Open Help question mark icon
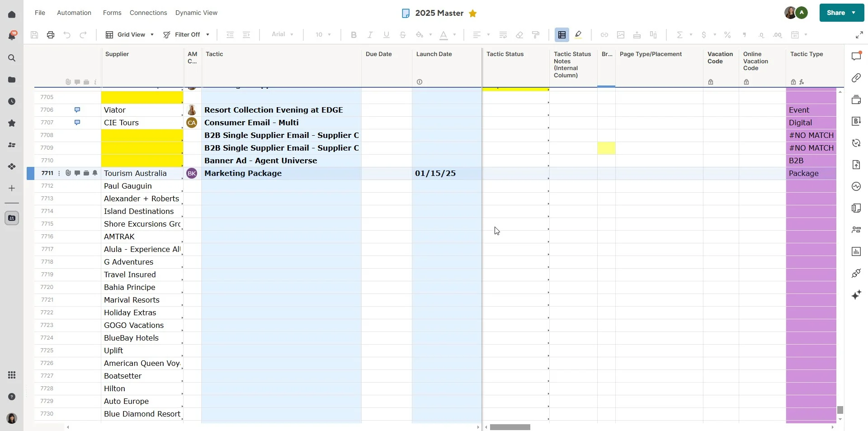The image size is (868, 431). pyautogui.click(x=12, y=397)
